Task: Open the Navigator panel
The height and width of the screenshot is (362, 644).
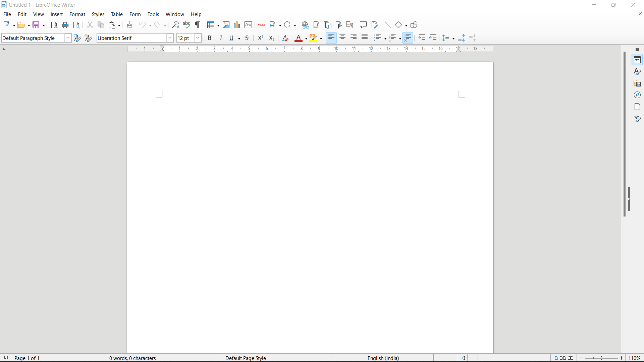Action: point(638,95)
